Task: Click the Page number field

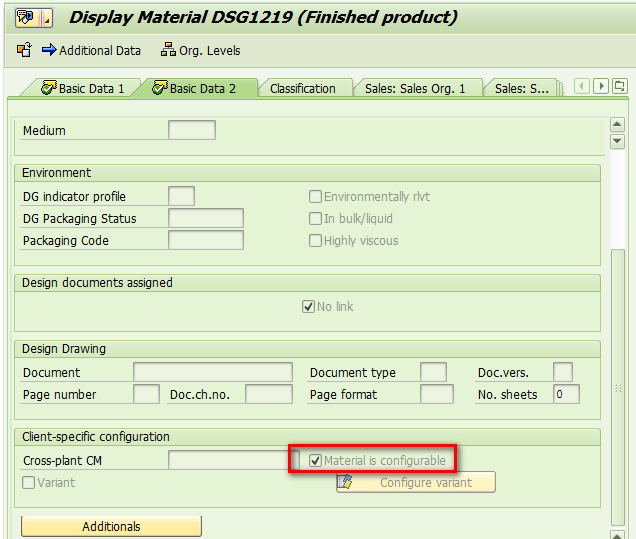Action: [x=146, y=394]
